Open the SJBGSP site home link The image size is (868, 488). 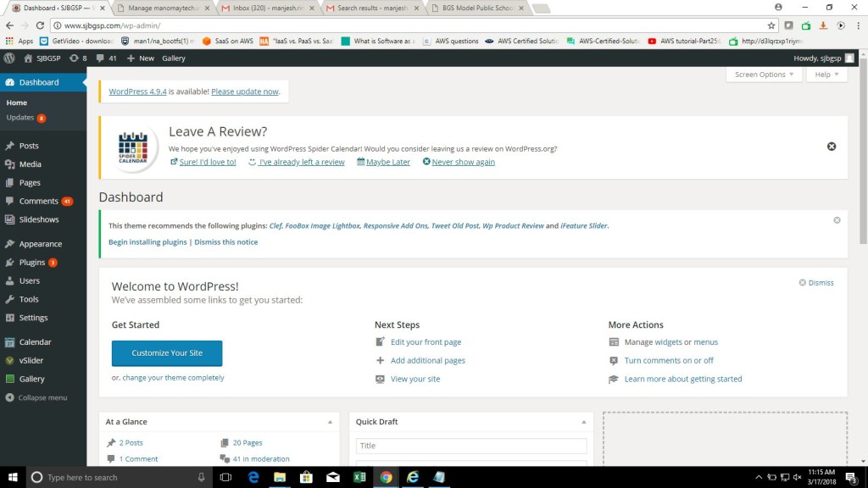click(42, 58)
